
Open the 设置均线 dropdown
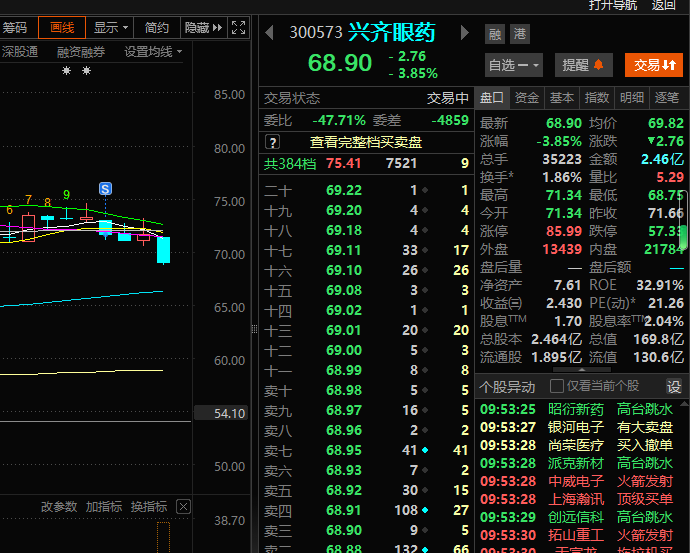coord(153,52)
